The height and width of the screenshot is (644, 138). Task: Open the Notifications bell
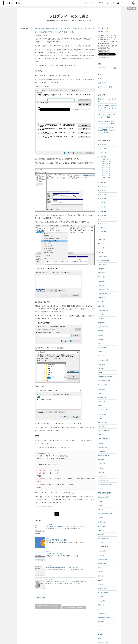click(x=123, y=3)
